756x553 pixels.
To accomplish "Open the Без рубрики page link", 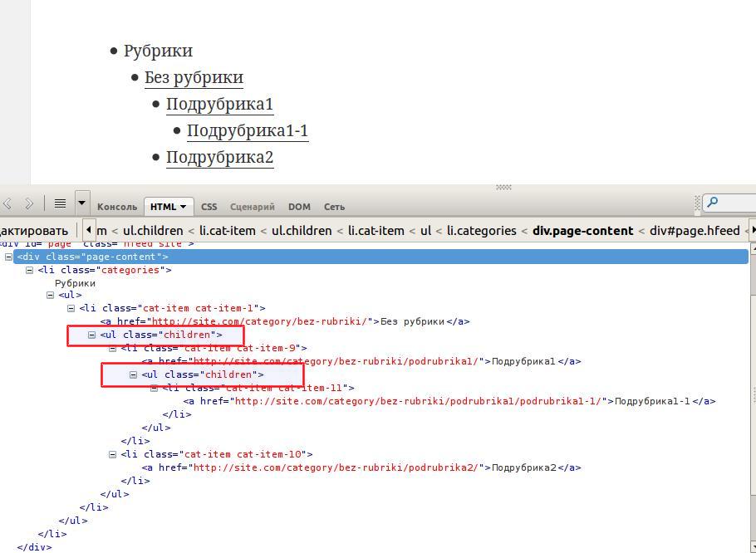I will pos(194,77).
